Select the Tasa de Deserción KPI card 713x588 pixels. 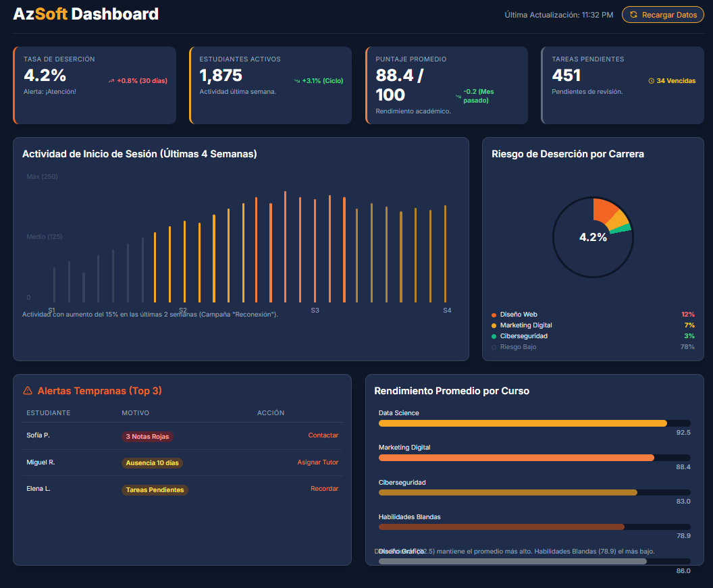pos(95,85)
